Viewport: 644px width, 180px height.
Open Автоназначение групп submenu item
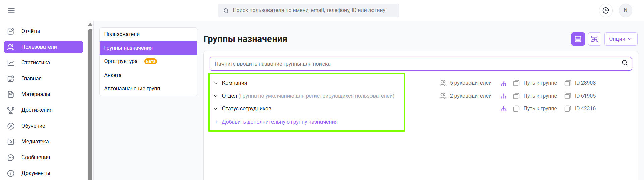tap(148, 89)
